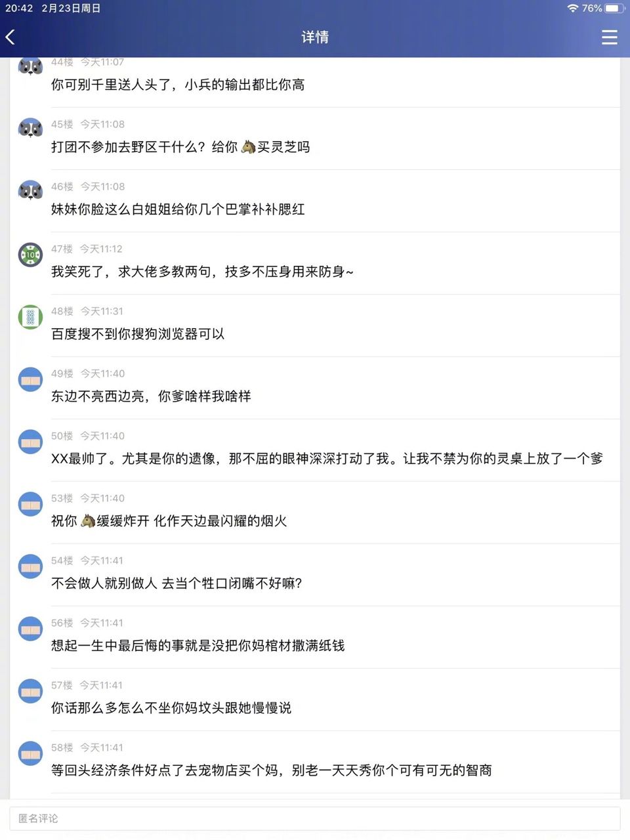Tap the husky avatar on floor 46
This screenshot has width=630, height=840.
tap(30, 190)
